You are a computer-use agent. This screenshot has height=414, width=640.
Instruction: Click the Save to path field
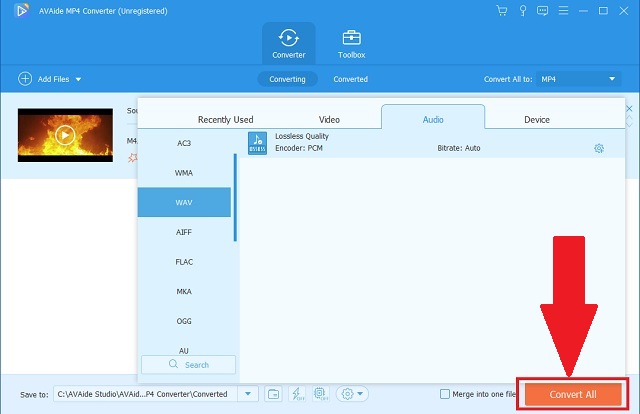[146, 394]
